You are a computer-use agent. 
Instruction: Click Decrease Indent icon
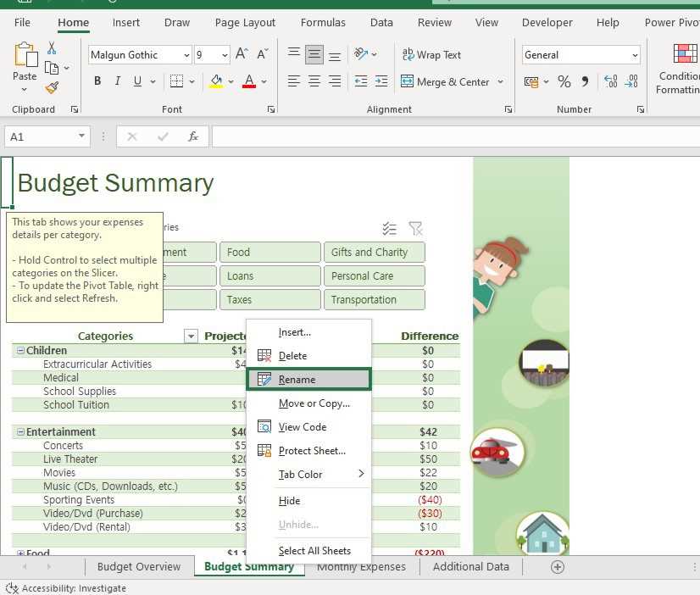pos(361,81)
